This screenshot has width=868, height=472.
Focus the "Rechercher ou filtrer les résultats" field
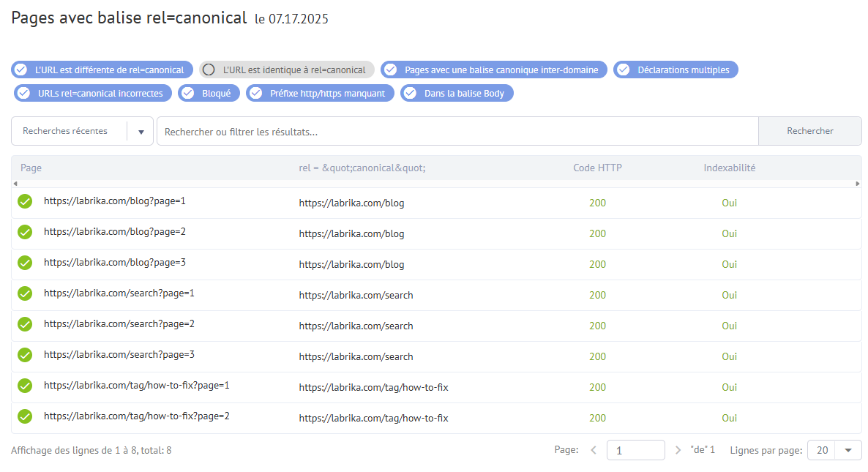coord(457,131)
